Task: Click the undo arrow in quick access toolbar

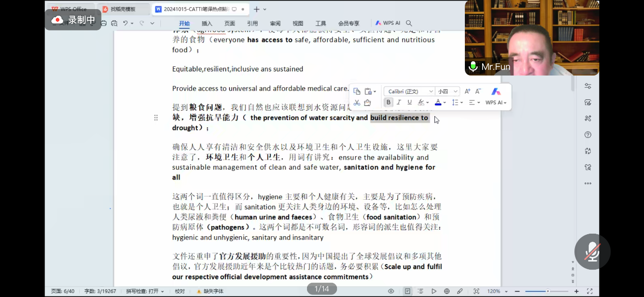Action: 125,23
